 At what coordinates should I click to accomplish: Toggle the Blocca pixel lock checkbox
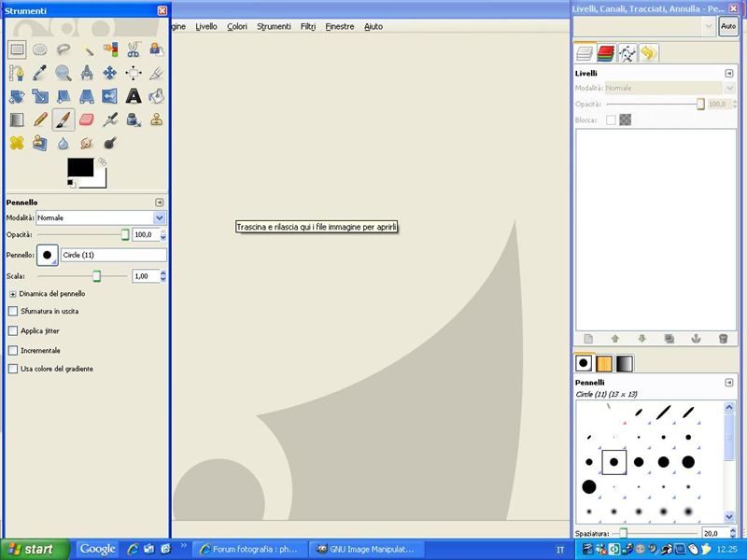tap(612, 120)
